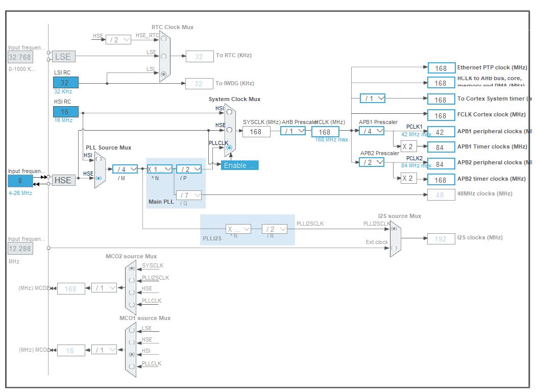Click the HCLK 168 MHz value box
The width and height of the screenshot is (537, 392).
pos(326,132)
